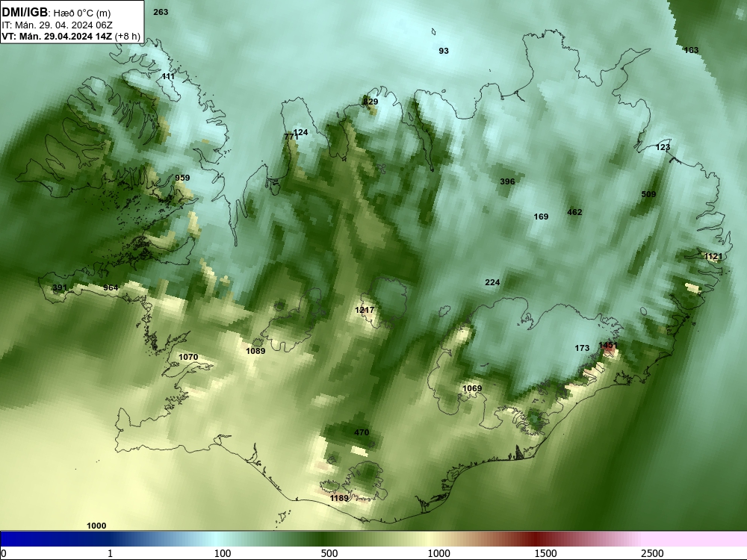747x560 pixels.
Task: Click the 173 label on the glacier
Action: 582,348
